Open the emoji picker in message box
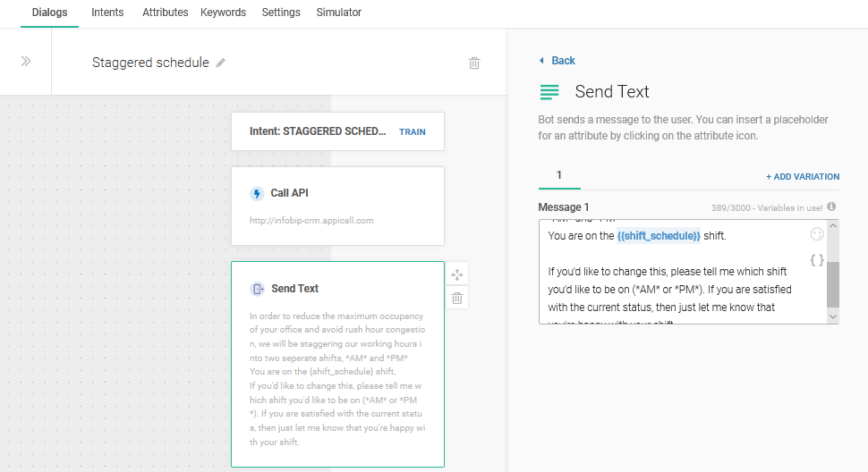The height and width of the screenshot is (472, 868). 816,235
